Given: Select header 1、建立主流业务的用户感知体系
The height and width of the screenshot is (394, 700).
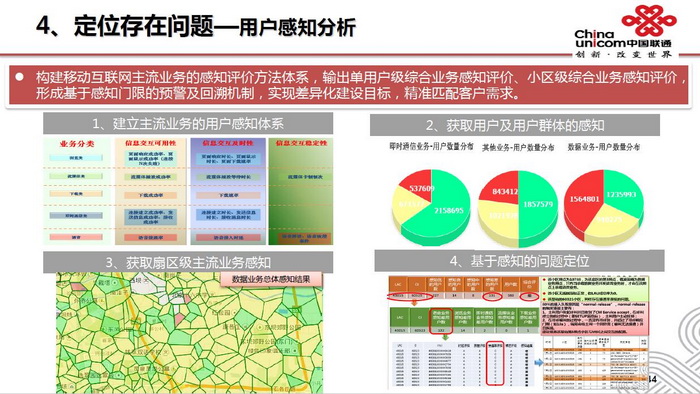Looking at the screenshot, I should (188, 124).
